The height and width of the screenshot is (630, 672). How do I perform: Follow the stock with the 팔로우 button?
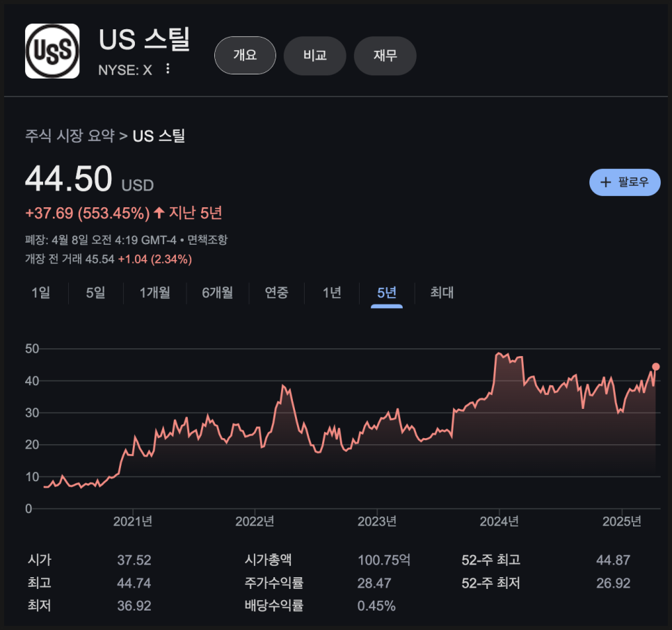point(625,182)
